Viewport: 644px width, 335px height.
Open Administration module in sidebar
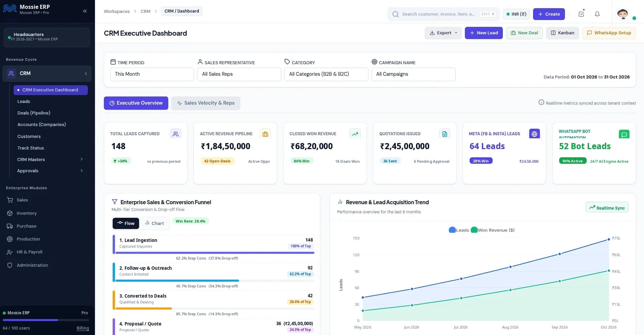point(32,265)
